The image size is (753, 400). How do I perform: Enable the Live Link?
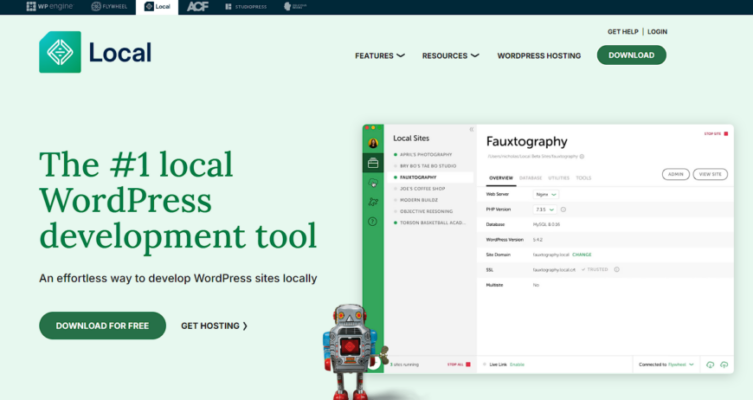pyautogui.click(x=517, y=364)
